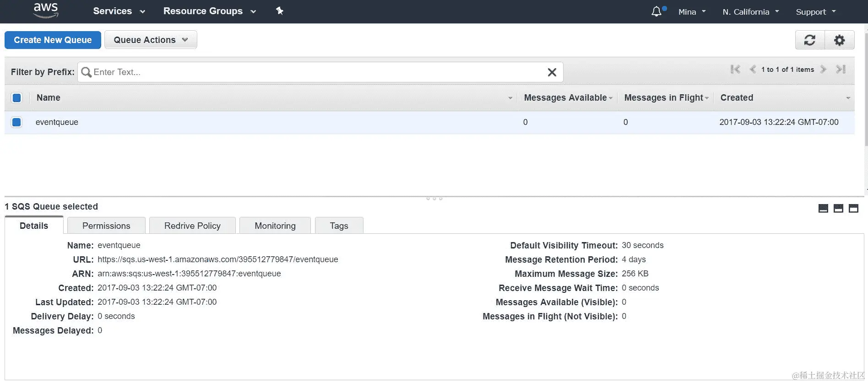Screen dimensions: 868x383
Task: Open the Tags tab
Action: pos(339,226)
